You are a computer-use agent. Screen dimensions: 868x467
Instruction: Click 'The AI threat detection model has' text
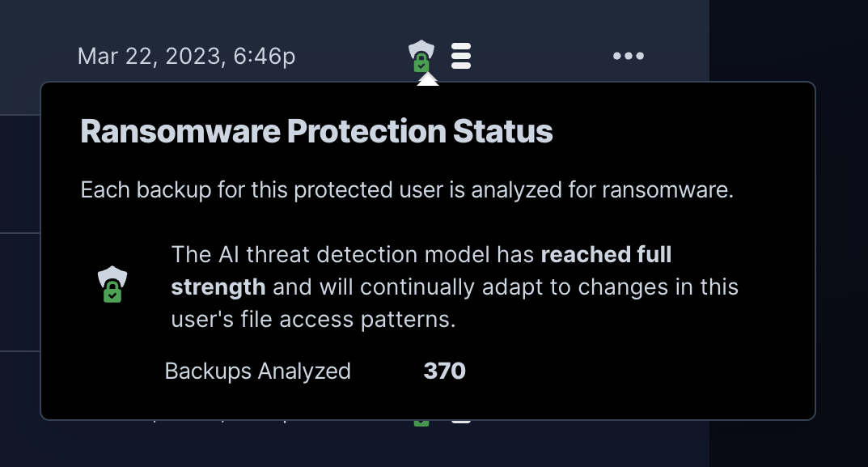click(353, 254)
